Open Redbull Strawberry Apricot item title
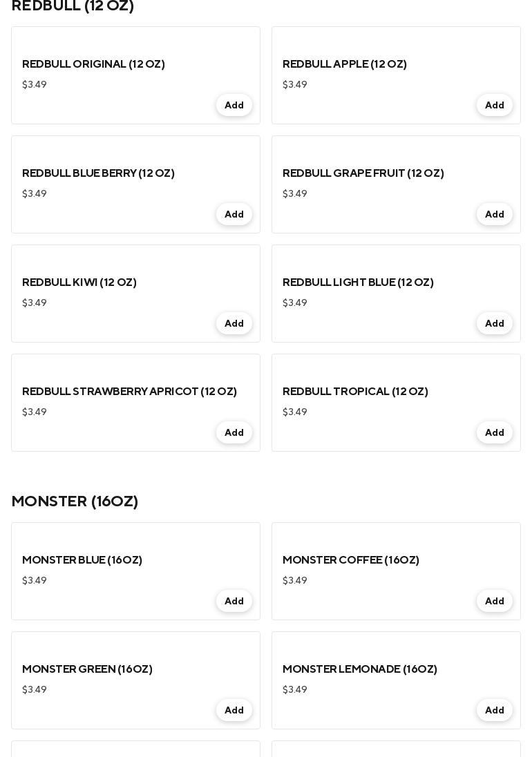Image resolution: width=532 pixels, height=757 pixels. (x=129, y=392)
